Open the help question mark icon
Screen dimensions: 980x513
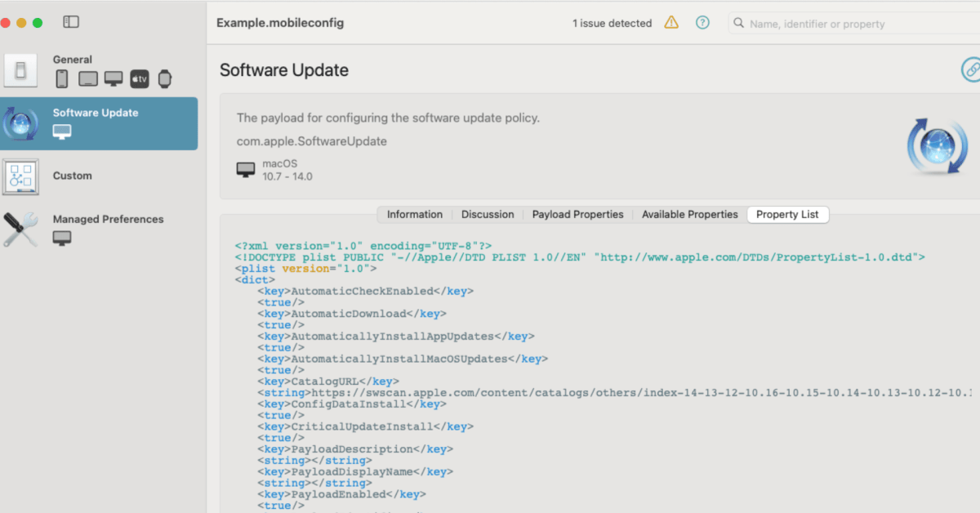pos(702,23)
